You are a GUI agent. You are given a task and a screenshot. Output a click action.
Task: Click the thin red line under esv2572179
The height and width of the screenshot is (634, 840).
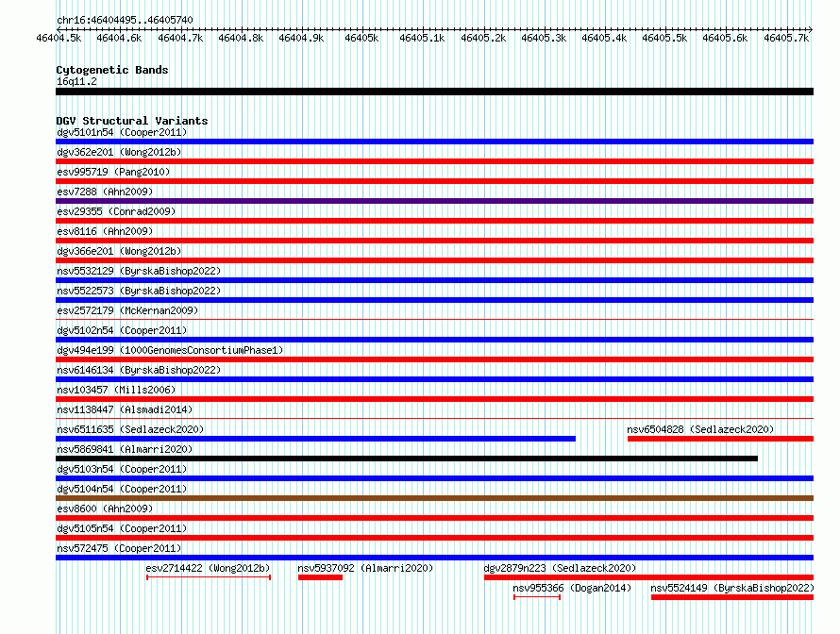(434, 320)
